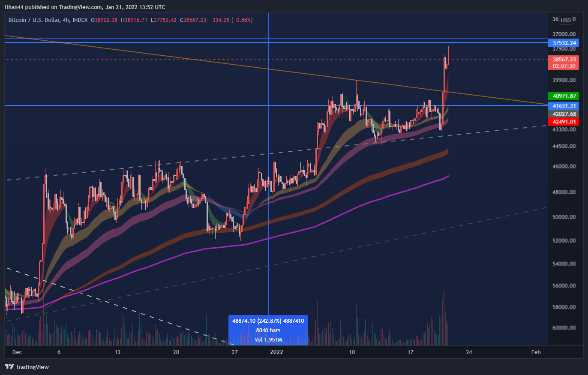Click the 24 date label on the time axis

point(469,352)
